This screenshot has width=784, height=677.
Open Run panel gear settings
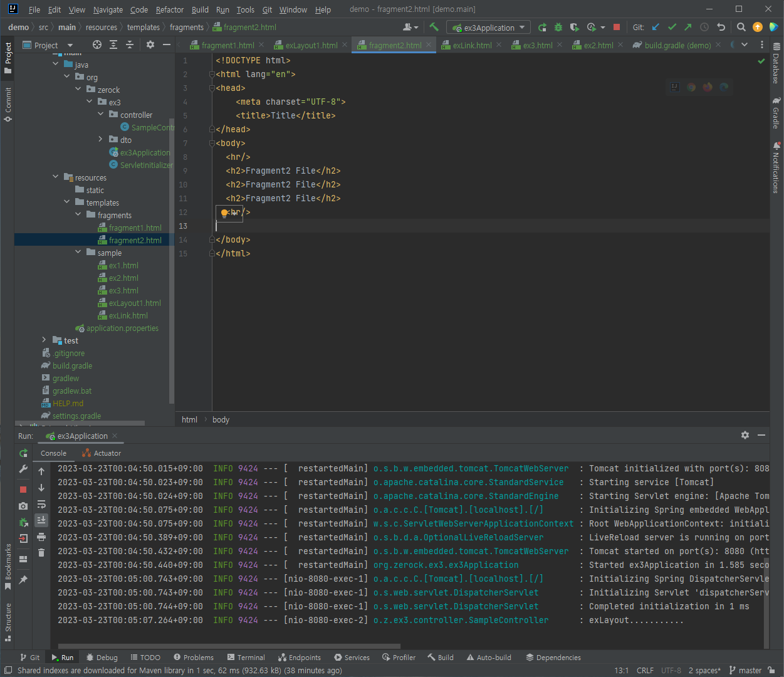745,435
